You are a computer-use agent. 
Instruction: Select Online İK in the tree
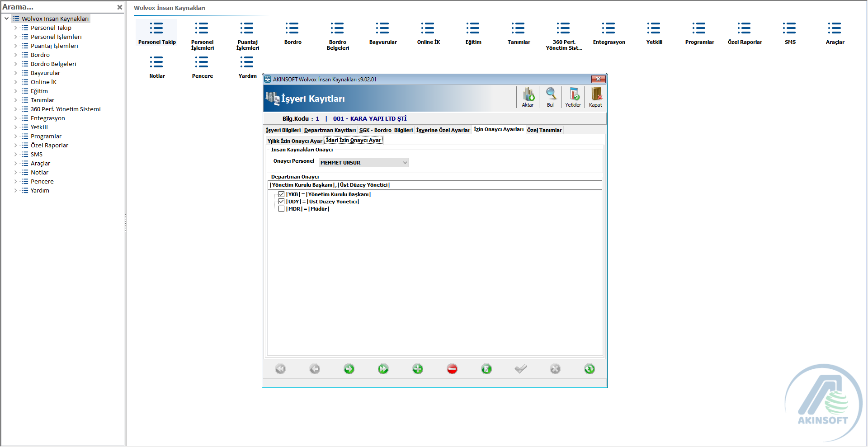(43, 82)
